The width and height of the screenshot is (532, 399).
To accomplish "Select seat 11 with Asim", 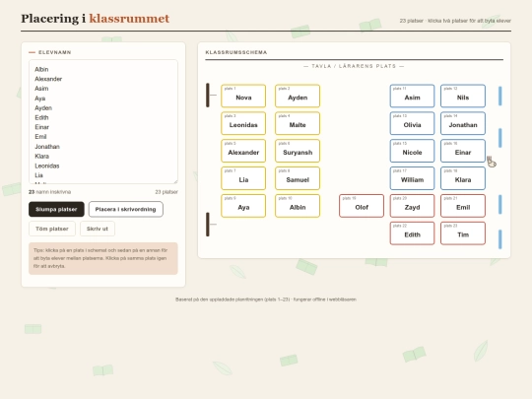I will point(412,96).
